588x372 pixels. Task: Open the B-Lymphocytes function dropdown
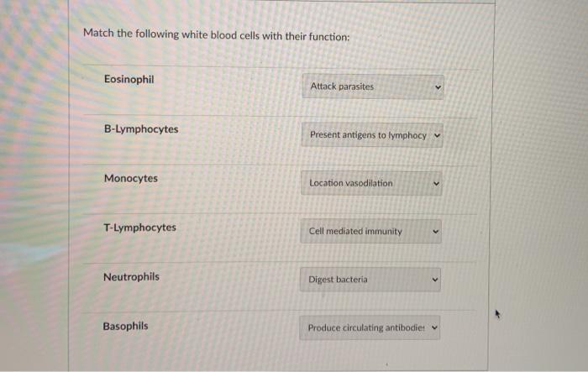pyautogui.click(x=372, y=135)
